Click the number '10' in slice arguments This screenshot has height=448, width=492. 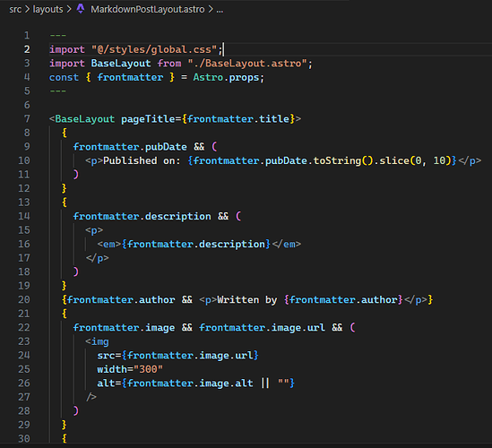[439, 160]
